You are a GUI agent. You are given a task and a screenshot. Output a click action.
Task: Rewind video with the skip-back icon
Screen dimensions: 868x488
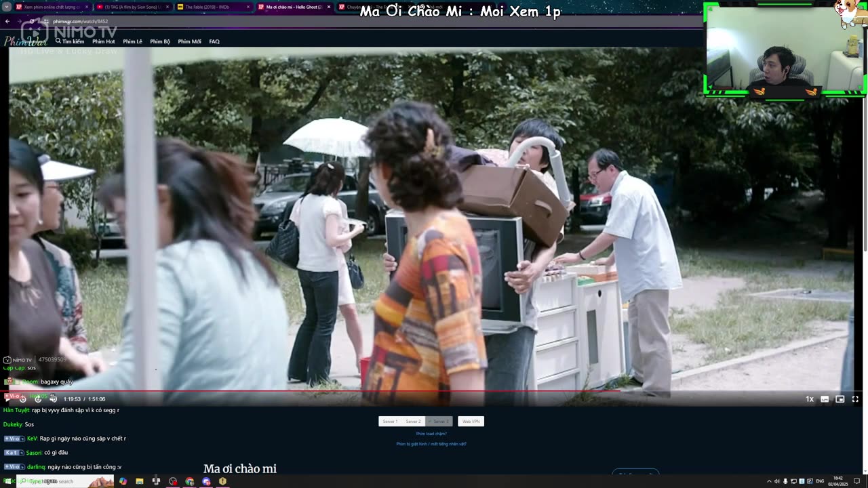coord(22,399)
